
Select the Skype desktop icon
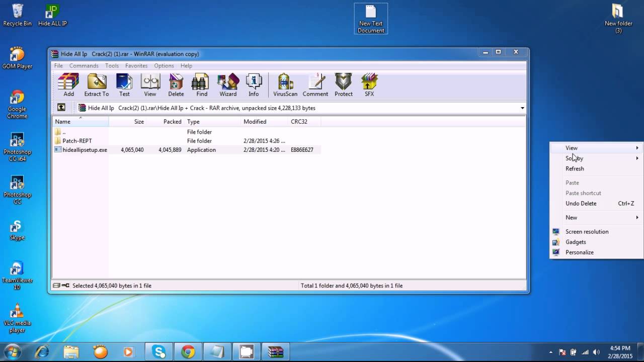[17, 230]
